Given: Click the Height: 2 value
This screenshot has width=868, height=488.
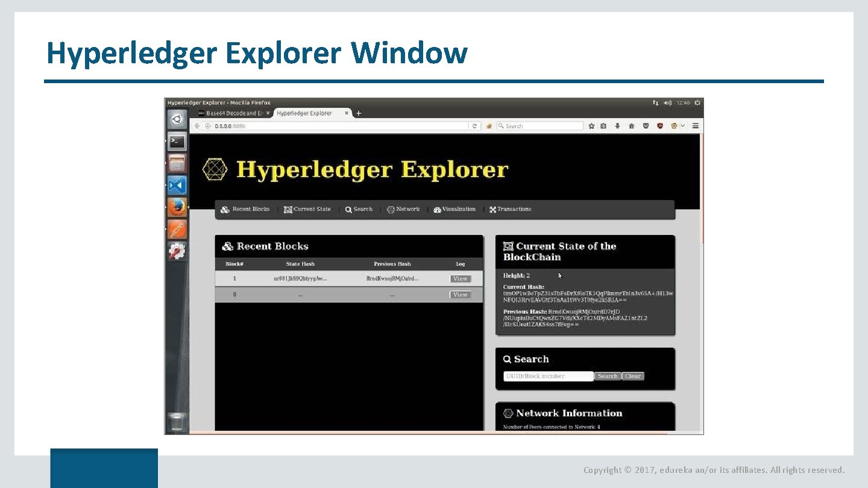Looking at the screenshot, I should click(517, 276).
